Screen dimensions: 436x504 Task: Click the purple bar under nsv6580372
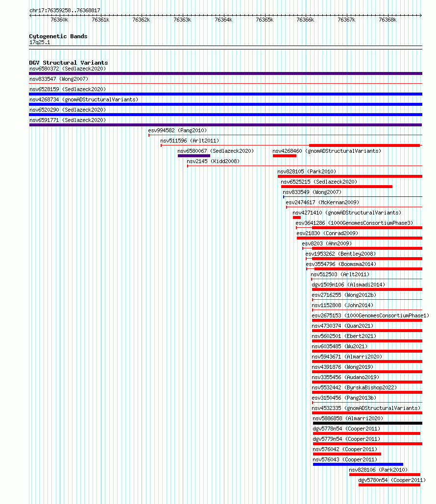(225, 73)
